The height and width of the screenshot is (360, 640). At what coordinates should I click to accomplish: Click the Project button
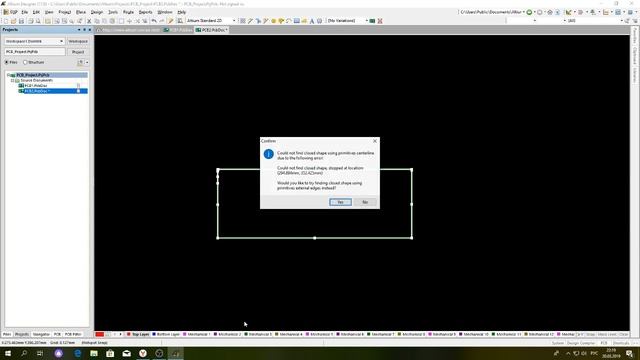click(x=78, y=52)
